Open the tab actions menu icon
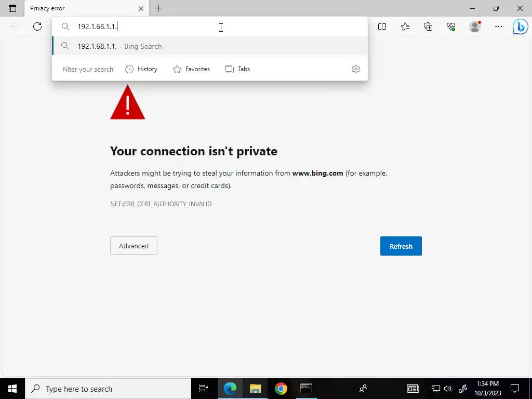 (x=12, y=8)
